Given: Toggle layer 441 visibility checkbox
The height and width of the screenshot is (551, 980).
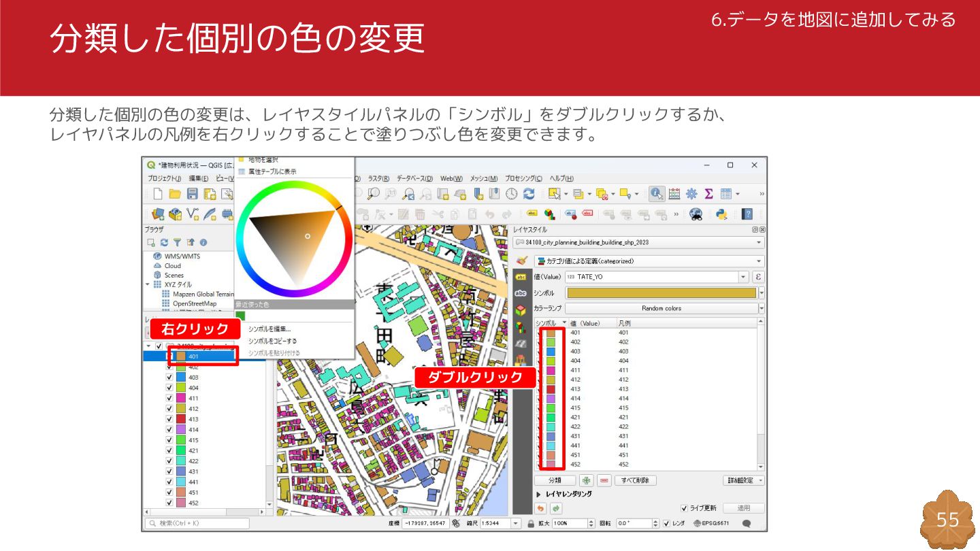Looking at the screenshot, I should pos(169,482).
